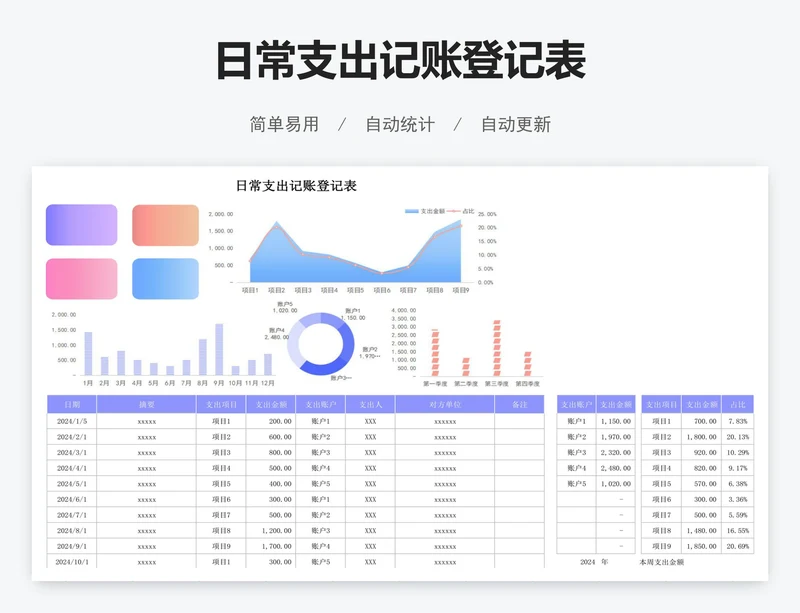Viewport: 800px width, 613px height.
Task: Click the percentage cell 9.17%
Action: (x=738, y=468)
